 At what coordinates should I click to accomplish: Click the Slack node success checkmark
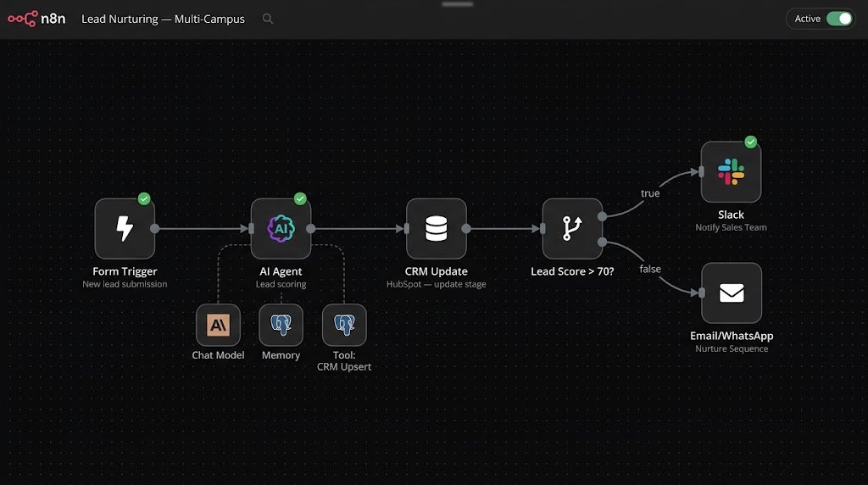(x=751, y=142)
